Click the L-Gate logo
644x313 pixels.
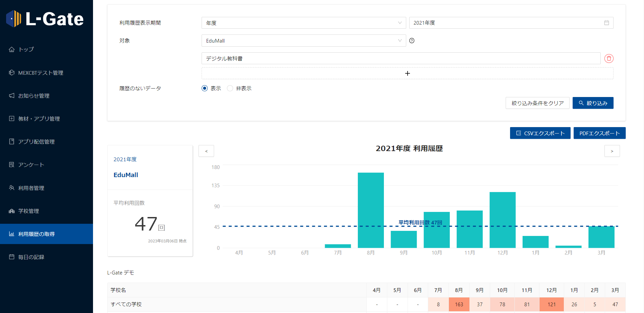[45, 19]
